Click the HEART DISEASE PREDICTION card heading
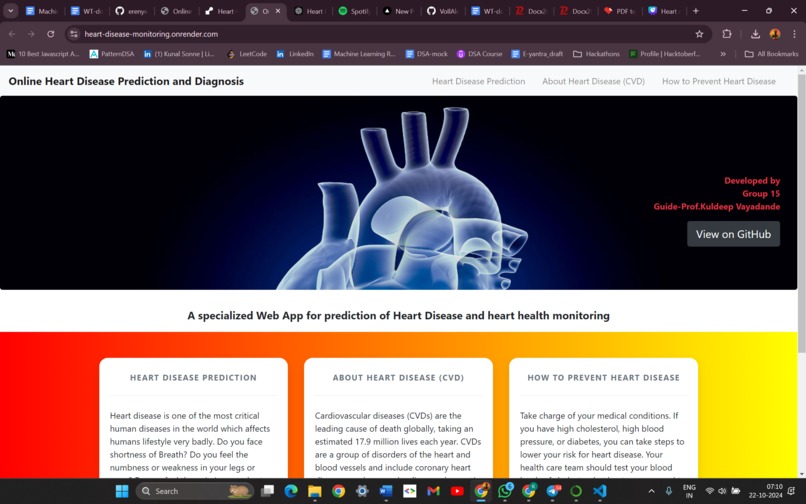Screen dimensions: 806x504 193,377
